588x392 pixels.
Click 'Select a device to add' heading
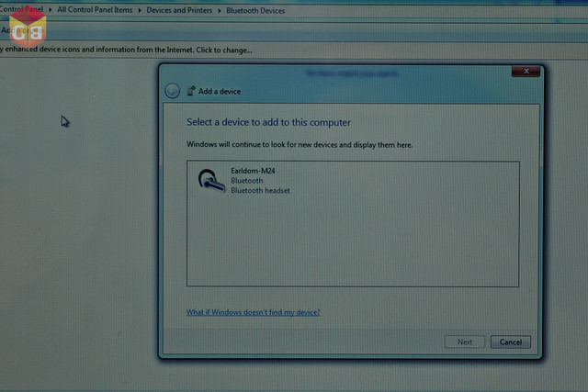pos(268,122)
